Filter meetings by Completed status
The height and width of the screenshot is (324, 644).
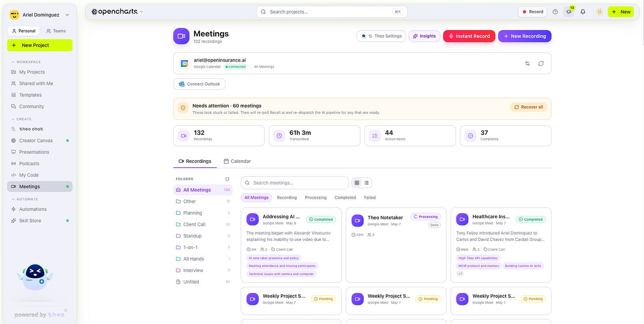(345, 197)
